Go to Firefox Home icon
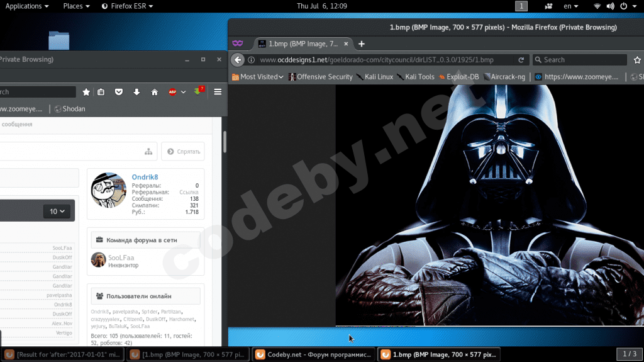The width and height of the screenshot is (644, 362). (x=154, y=92)
